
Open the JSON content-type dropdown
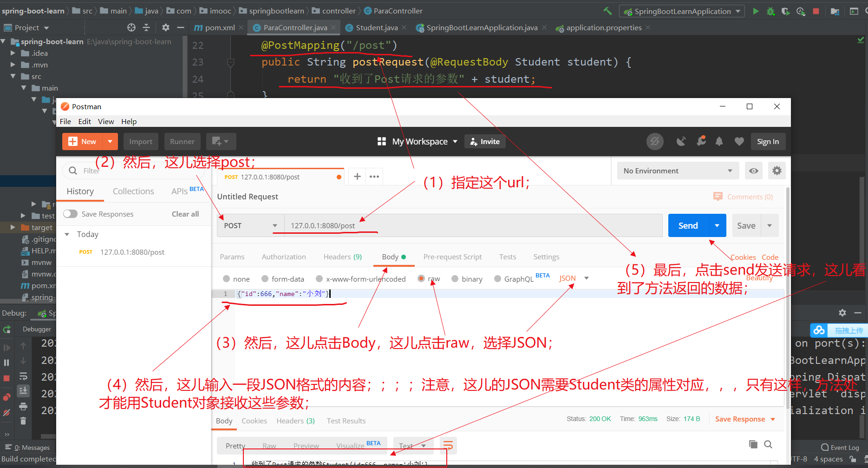pos(586,278)
